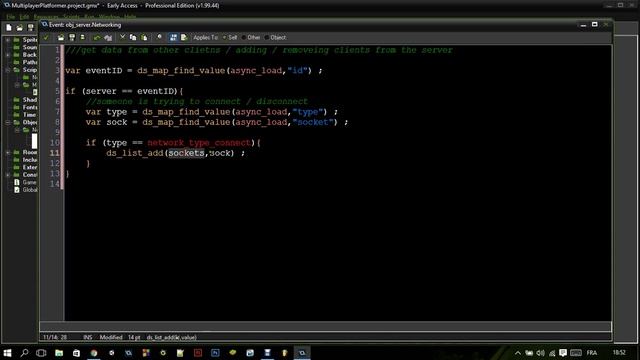This screenshot has height=360, width=640.
Task: Open Windows taskbar search
Action: point(24,353)
